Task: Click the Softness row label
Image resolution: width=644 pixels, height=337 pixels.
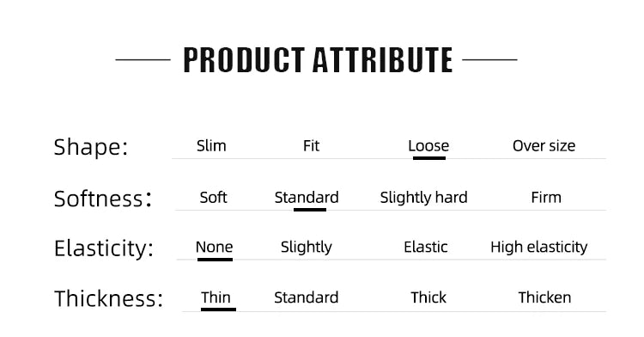Action: click(x=103, y=199)
